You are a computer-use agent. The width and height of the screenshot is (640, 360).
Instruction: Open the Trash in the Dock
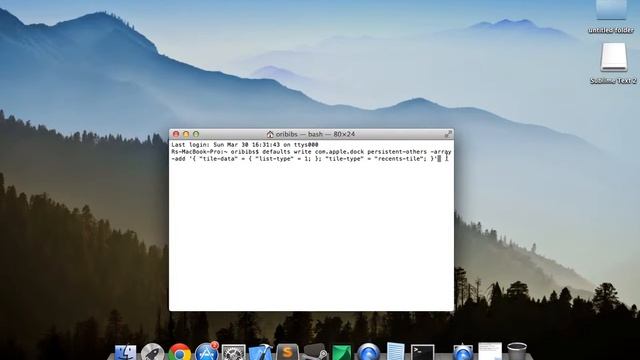517,352
